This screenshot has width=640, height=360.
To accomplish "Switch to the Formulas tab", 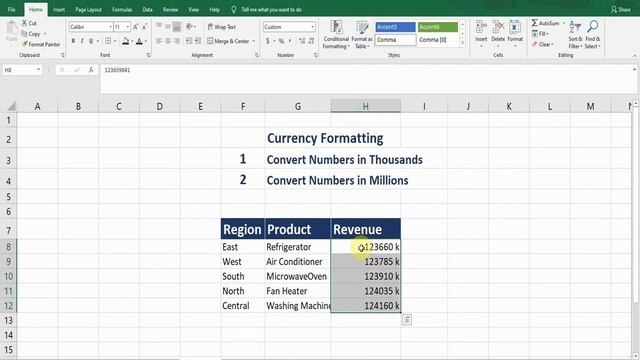I will pos(122,9).
